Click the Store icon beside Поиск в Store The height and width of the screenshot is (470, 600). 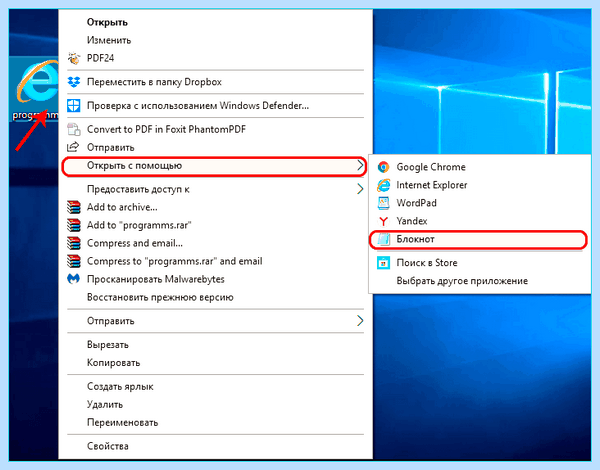383,263
